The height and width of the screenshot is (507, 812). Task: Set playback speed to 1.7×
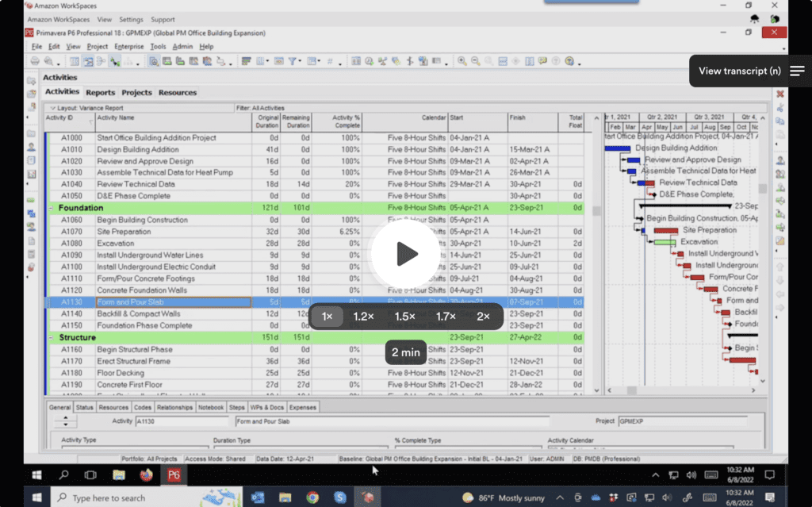tap(446, 317)
